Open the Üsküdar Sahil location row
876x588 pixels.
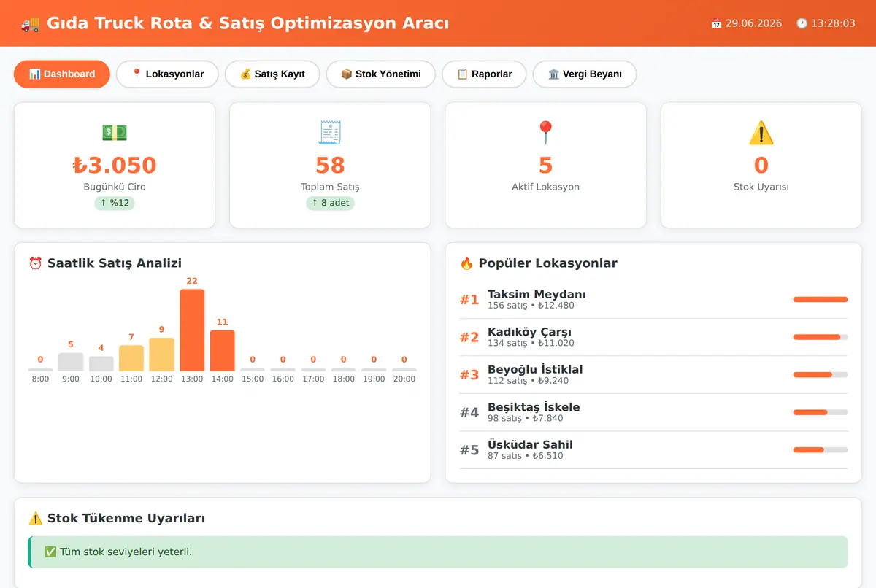[653, 450]
